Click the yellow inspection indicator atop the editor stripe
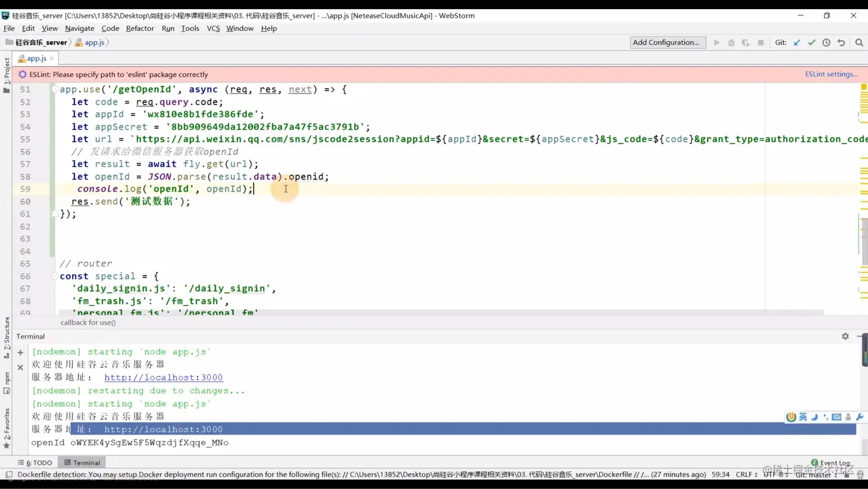868x489 pixels. coord(863,87)
